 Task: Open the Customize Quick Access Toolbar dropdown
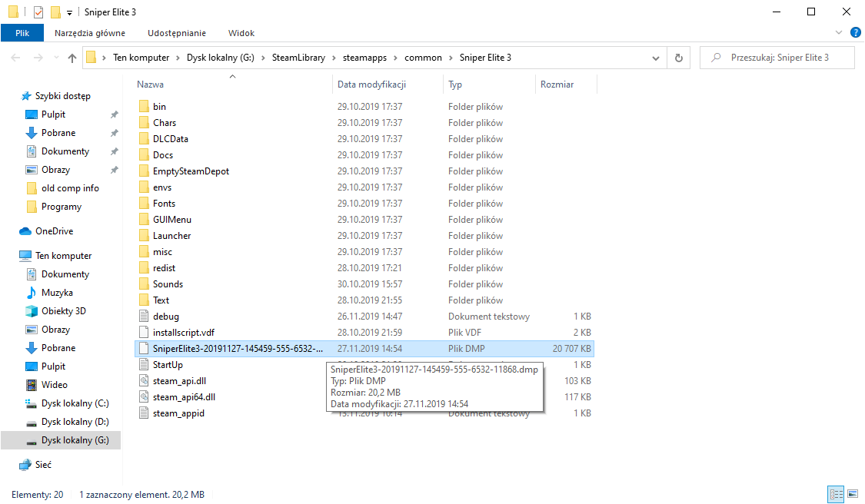pos(69,12)
